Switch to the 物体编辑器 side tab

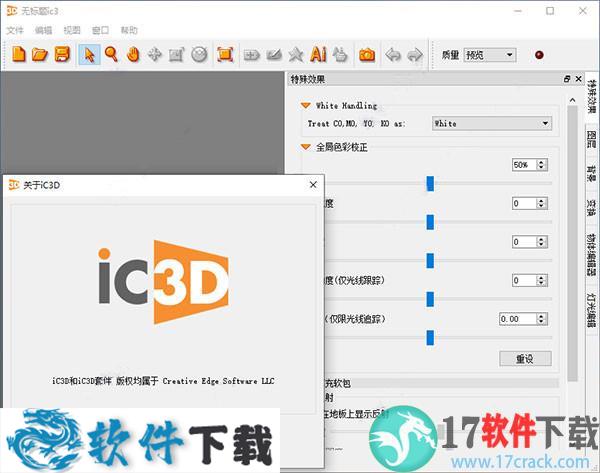[592, 255]
